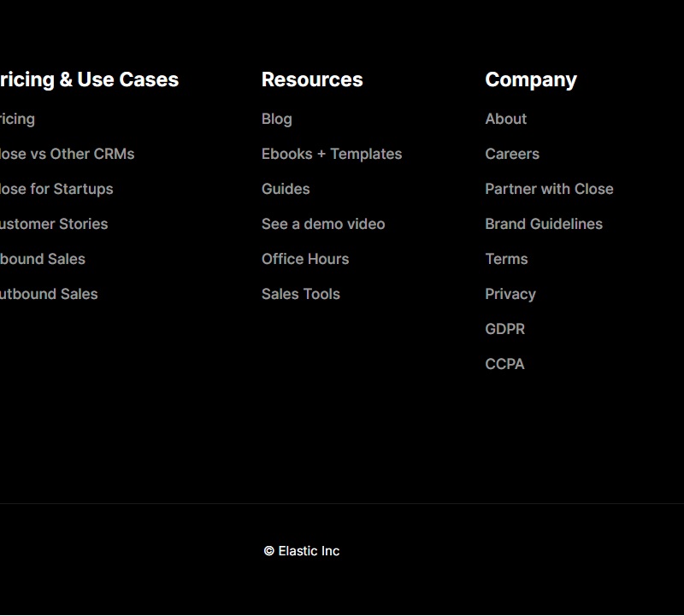
Task: Open the Brand Guidelines page
Action: 544,224
